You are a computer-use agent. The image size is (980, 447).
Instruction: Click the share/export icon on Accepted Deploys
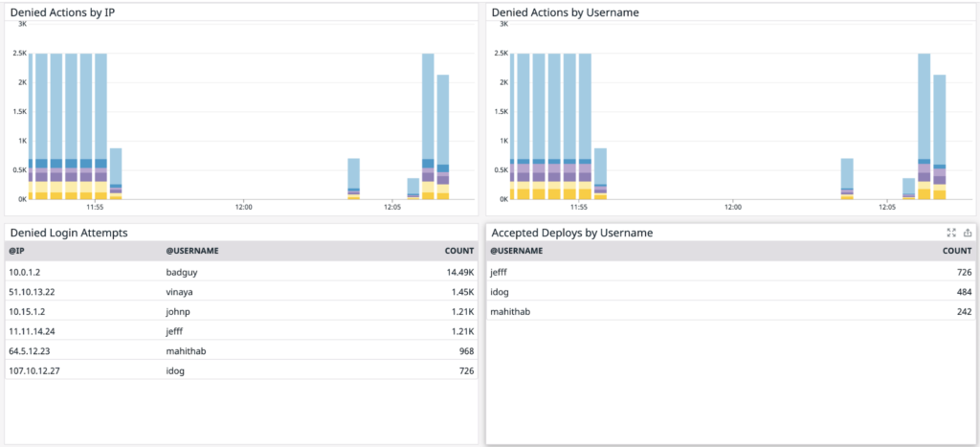(x=967, y=233)
